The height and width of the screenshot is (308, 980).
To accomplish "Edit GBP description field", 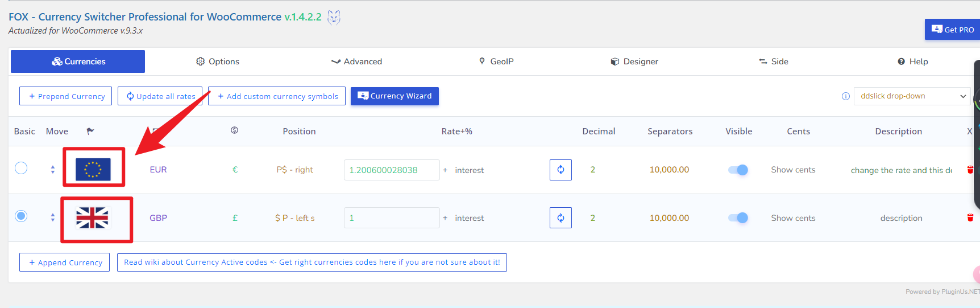I will click(x=901, y=218).
